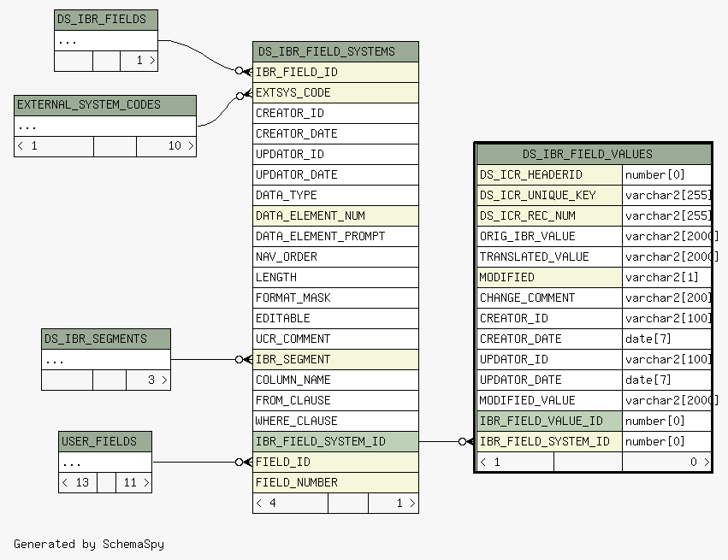Select the COLUMN_NAME column row
Image resolution: width=728 pixels, height=560 pixels.
coord(335,380)
